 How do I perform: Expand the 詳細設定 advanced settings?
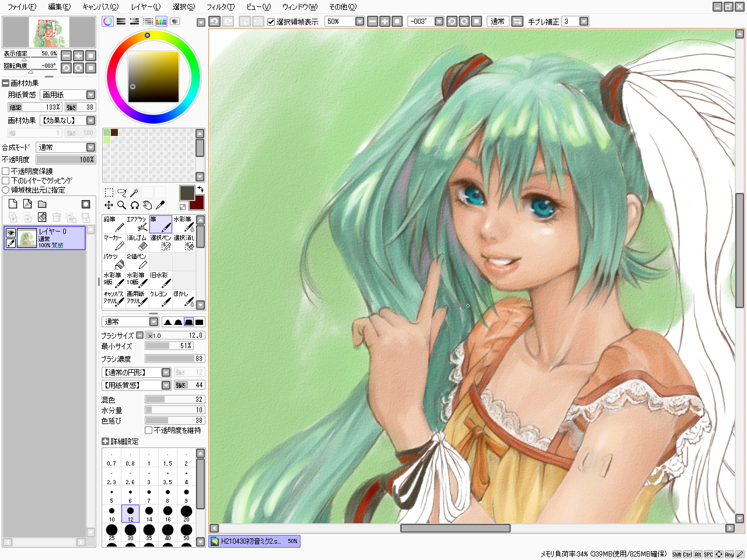point(105,442)
